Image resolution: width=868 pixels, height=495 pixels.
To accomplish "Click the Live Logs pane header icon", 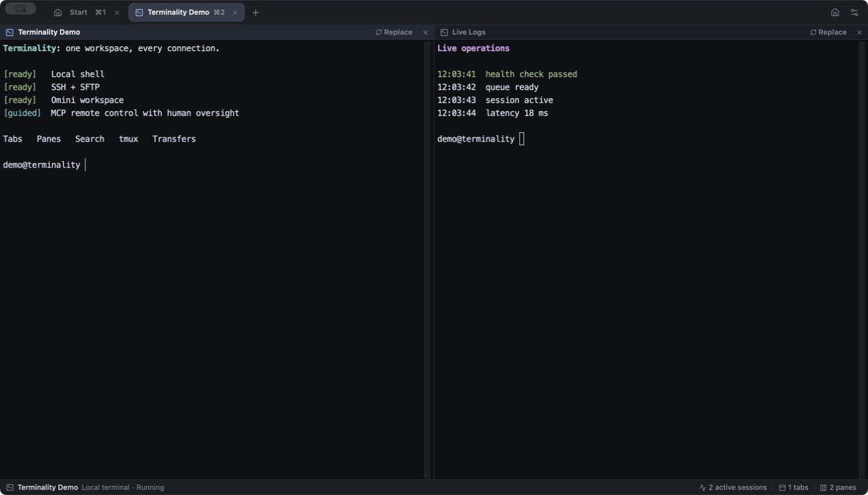I will 444,32.
